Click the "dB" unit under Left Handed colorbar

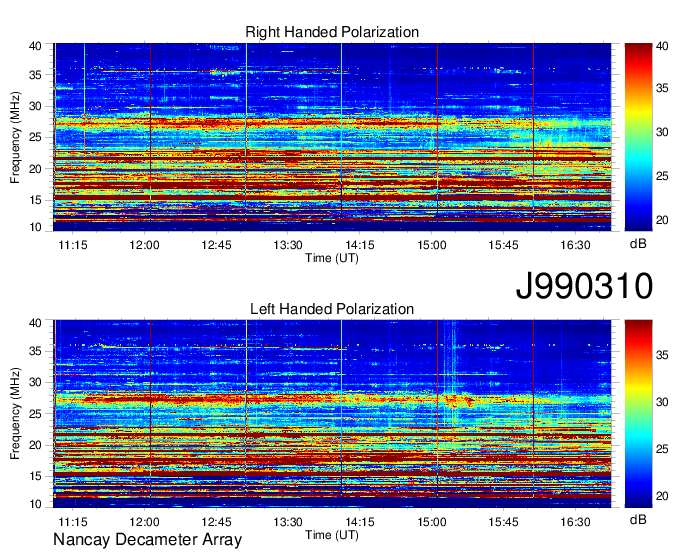638,520
